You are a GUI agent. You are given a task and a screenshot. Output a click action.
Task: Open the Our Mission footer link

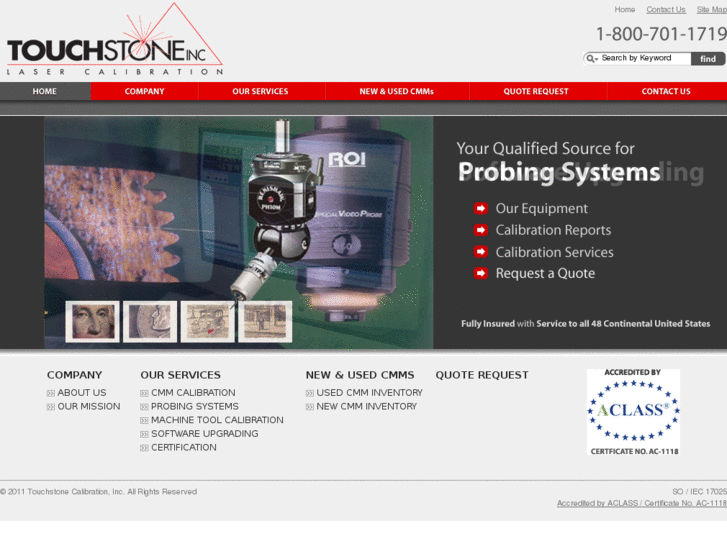click(x=89, y=407)
